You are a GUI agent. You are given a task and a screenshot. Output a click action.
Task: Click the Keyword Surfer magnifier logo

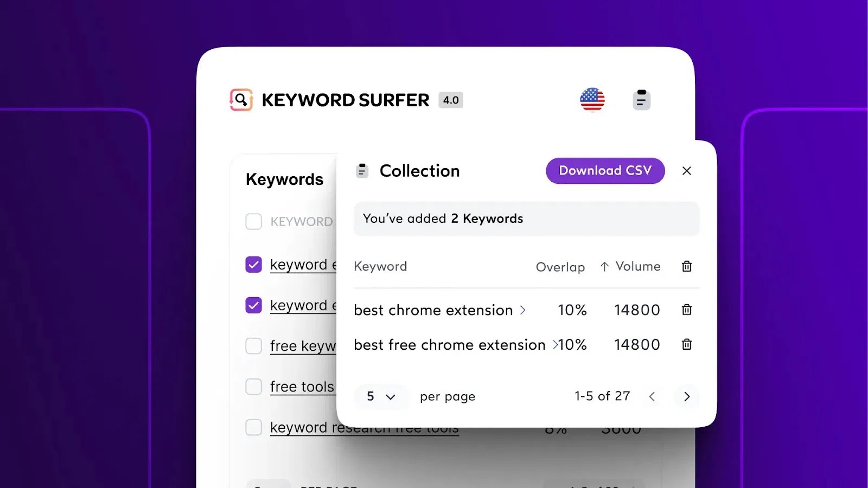[241, 100]
